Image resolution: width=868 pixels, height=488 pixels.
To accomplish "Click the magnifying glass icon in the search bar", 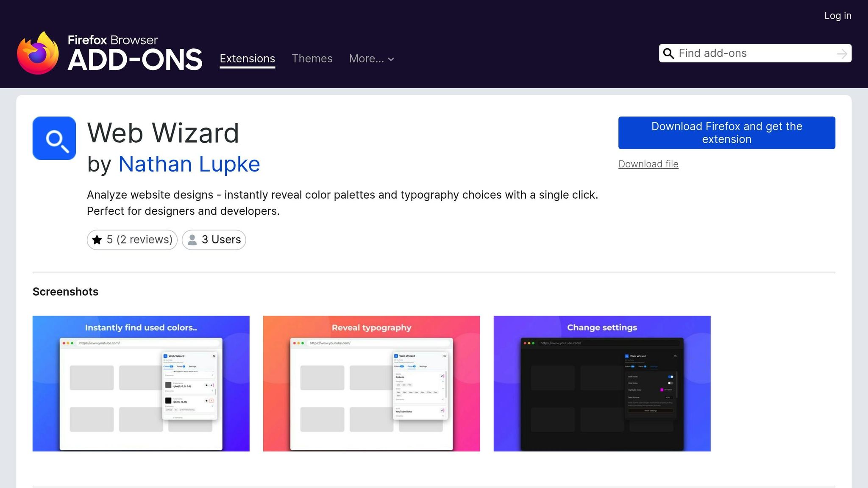I will (x=669, y=53).
